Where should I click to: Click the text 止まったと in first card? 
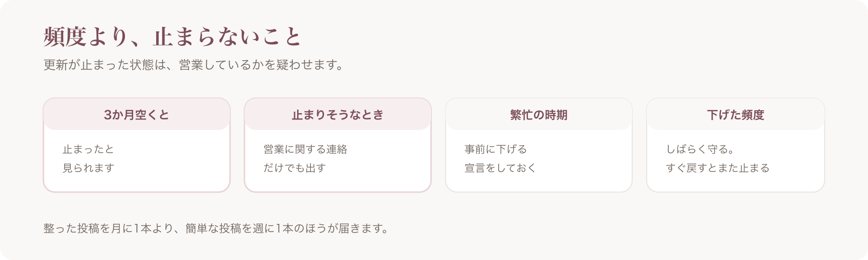(88, 149)
